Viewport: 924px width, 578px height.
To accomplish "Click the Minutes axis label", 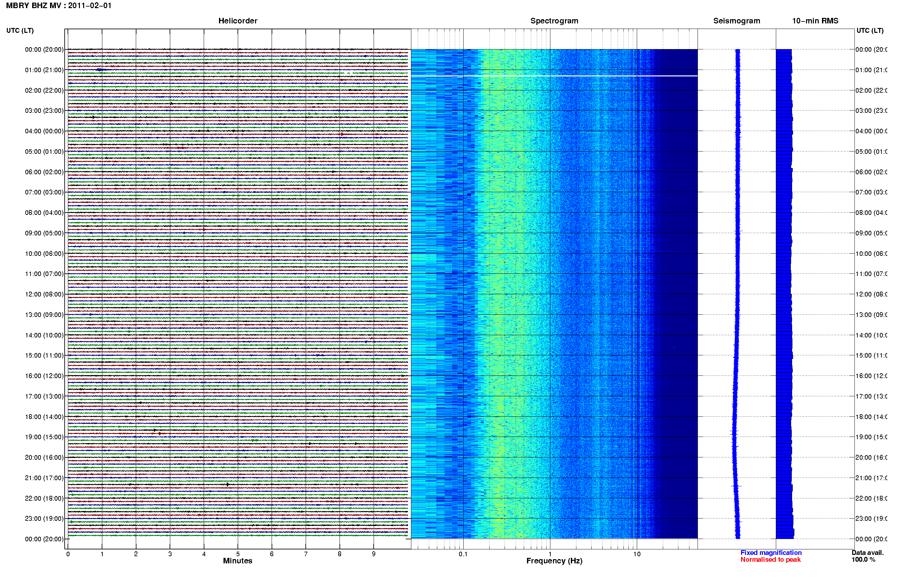I will (237, 561).
